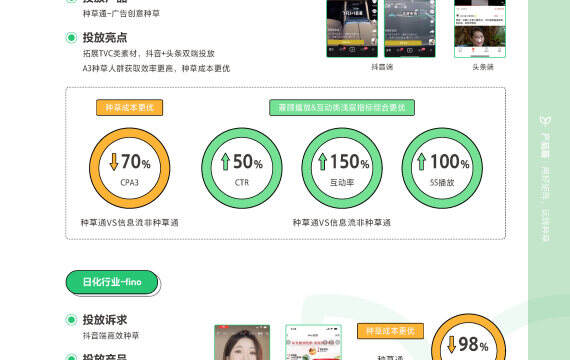Open the second 抖音端 phone screenshot
Viewport: 570px width, 360px height.
pyautogui.click(x=410, y=28)
